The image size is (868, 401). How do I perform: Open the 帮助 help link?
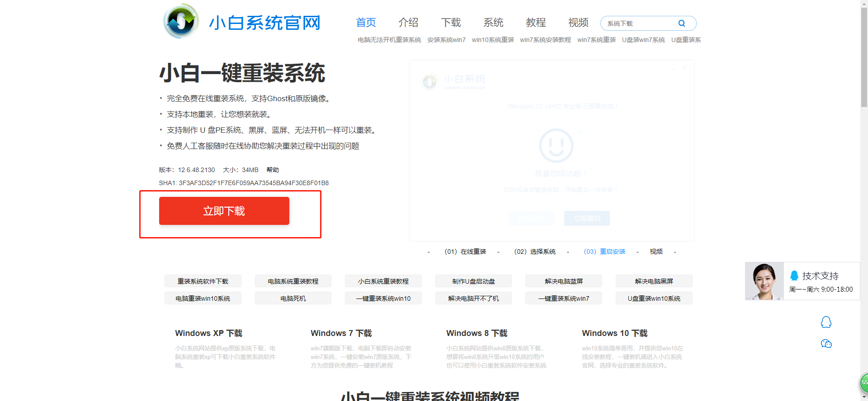[273, 170]
